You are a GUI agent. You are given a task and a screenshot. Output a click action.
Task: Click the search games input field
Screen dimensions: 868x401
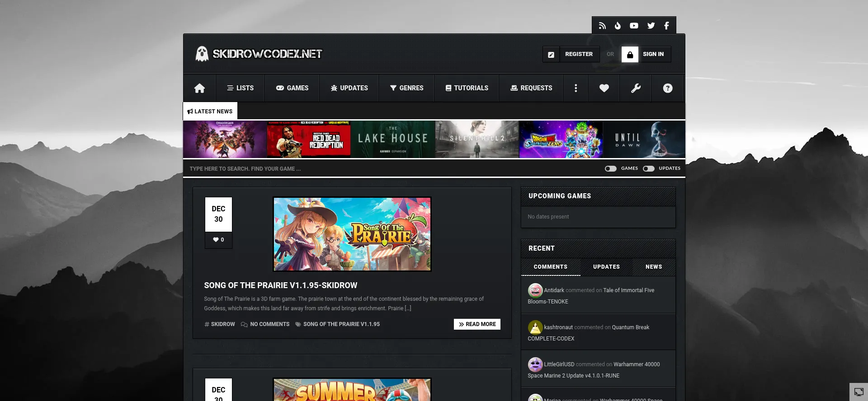click(x=389, y=168)
